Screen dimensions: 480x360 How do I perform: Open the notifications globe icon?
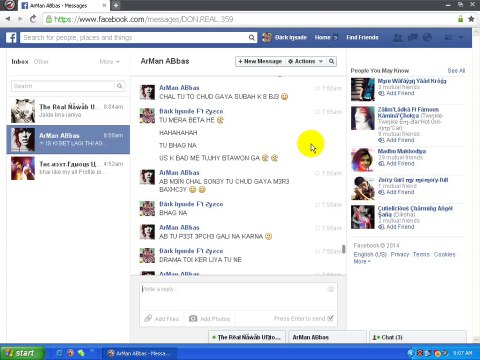(x=427, y=37)
